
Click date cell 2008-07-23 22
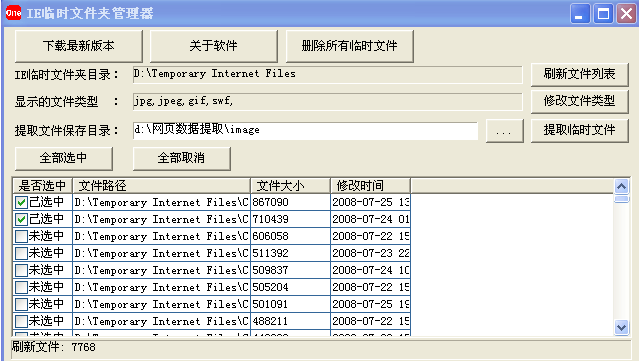tap(370, 253)
